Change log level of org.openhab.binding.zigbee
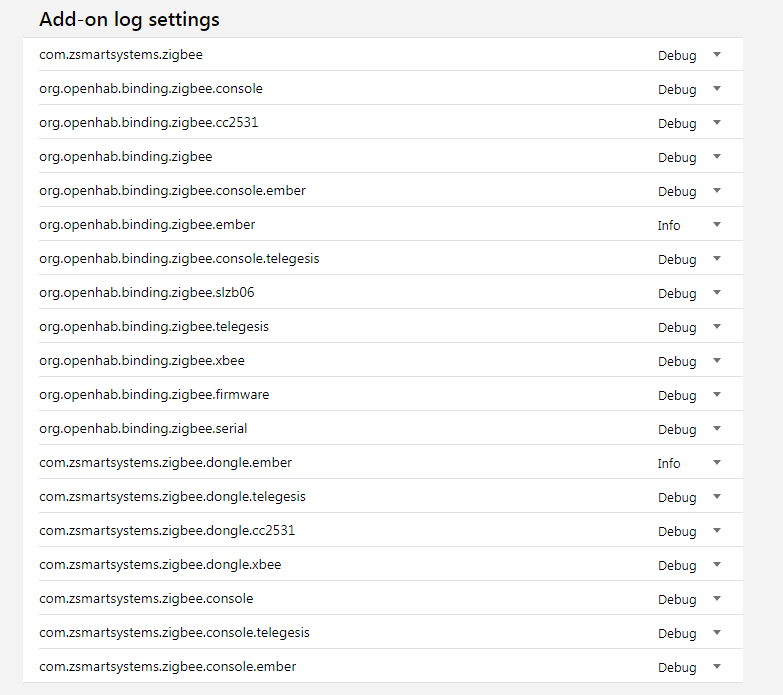Viewport: 783px width, 695px height. pyautogui.click(x=689, y=157)
